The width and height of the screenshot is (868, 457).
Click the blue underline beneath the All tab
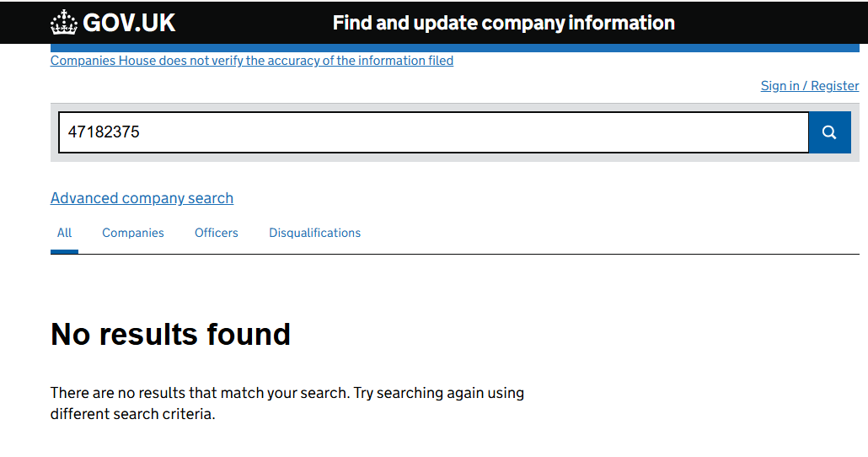64,252
